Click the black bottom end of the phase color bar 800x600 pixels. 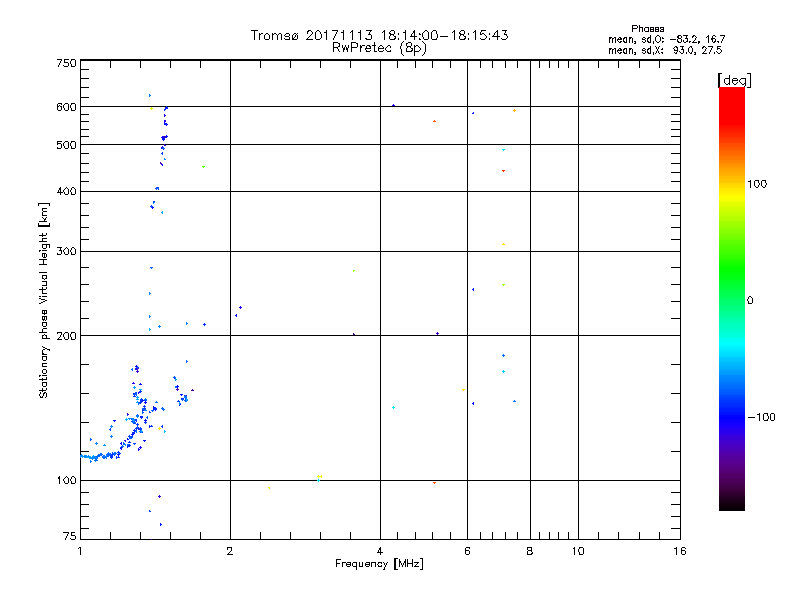pyautogui.click(x=732, y=505)
